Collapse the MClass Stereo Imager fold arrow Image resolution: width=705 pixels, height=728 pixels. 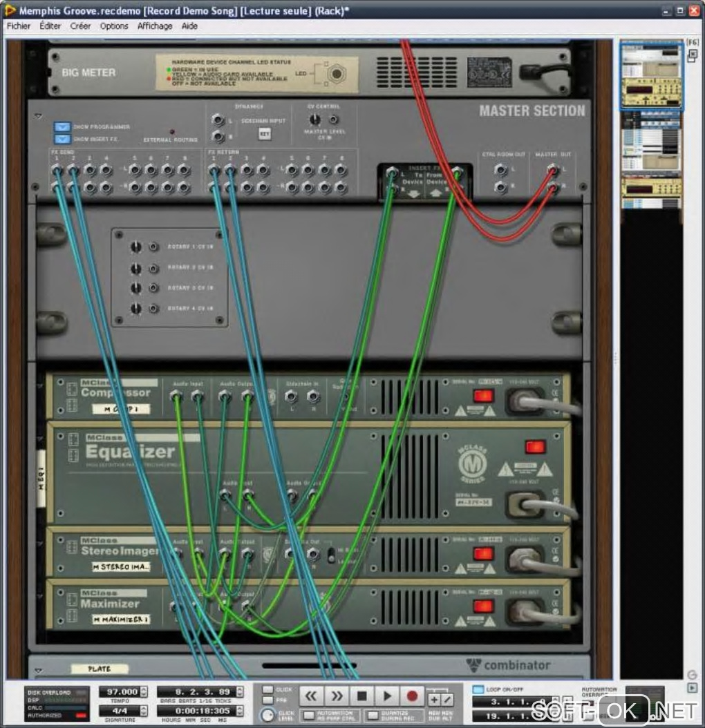point(40,543)
